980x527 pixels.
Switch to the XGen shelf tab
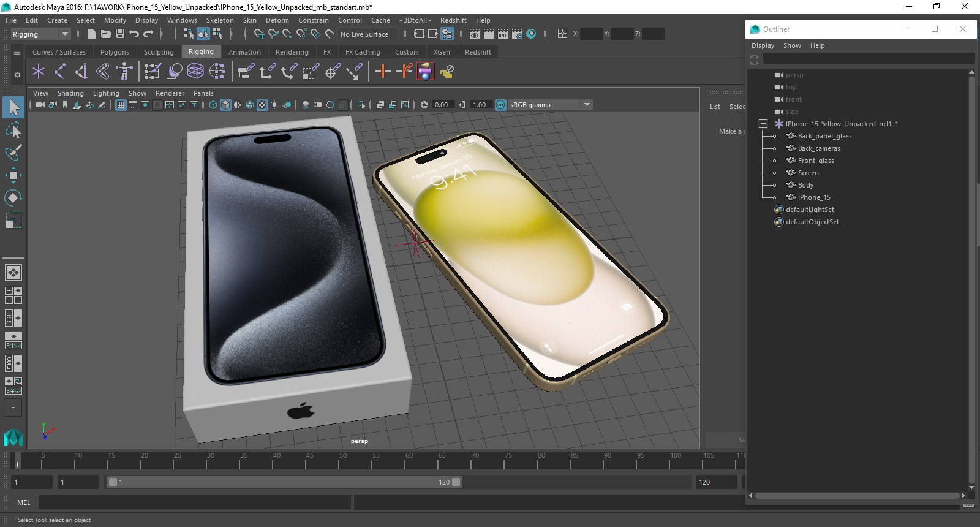point(442,52)
